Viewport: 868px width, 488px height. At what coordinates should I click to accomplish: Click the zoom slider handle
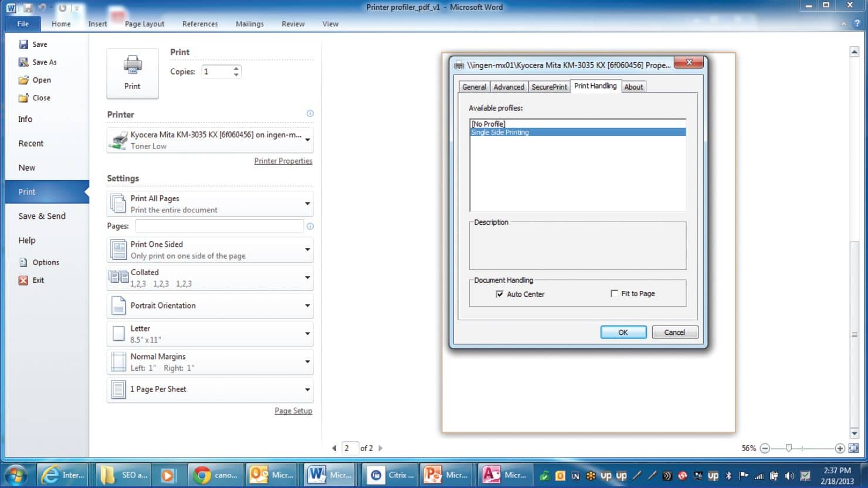(x=789, y=448)
